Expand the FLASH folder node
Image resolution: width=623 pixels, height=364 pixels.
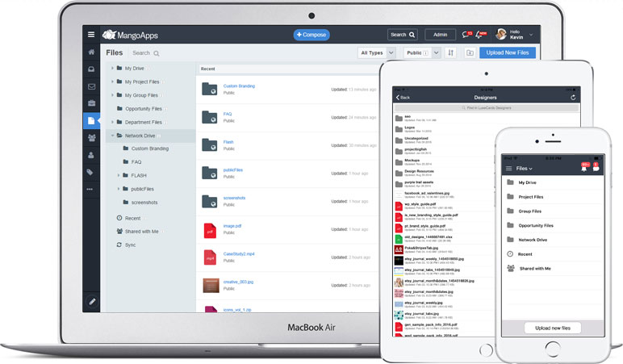tap(119, 176)
